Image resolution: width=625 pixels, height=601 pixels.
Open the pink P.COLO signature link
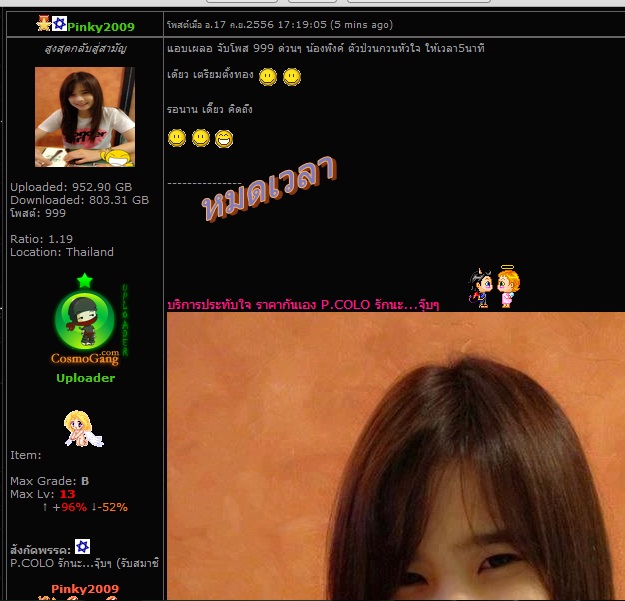[x=303, y=305]
